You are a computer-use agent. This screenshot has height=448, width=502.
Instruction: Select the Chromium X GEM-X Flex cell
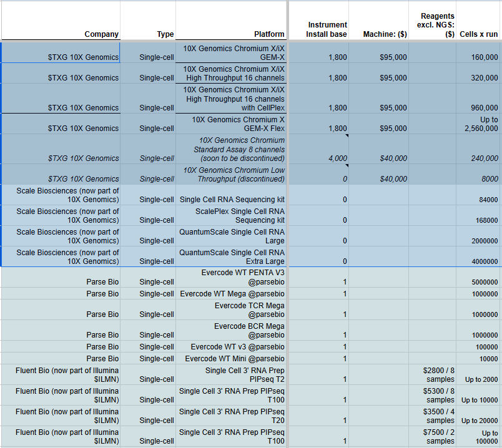click(230, 124)
